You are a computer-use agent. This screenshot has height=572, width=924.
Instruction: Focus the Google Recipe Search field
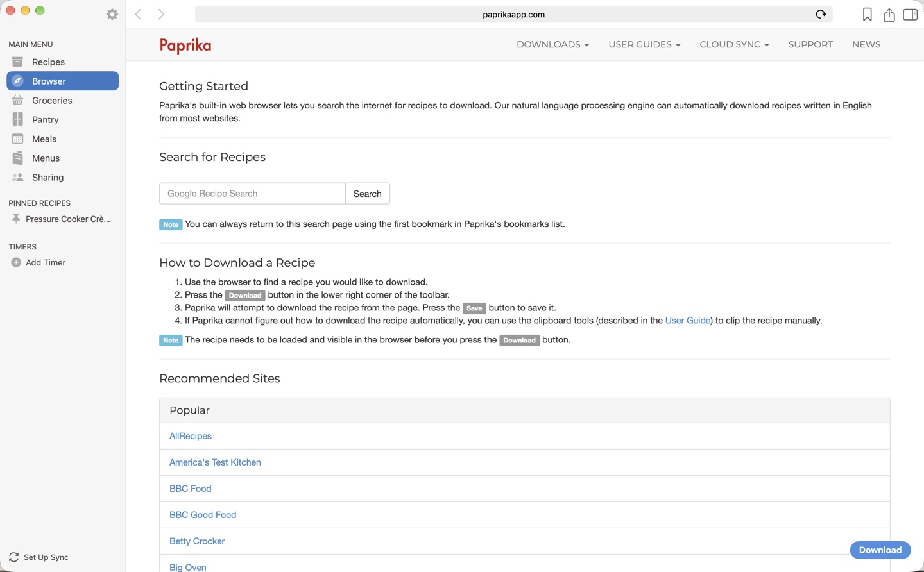[252, 194]
